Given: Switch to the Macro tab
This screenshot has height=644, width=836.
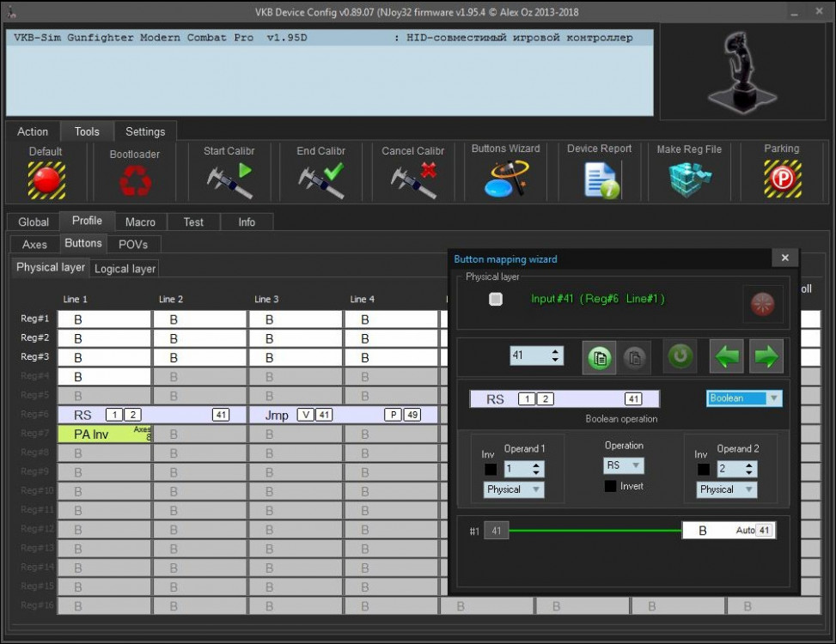Looking at the screenshot, I should point(140,222).
